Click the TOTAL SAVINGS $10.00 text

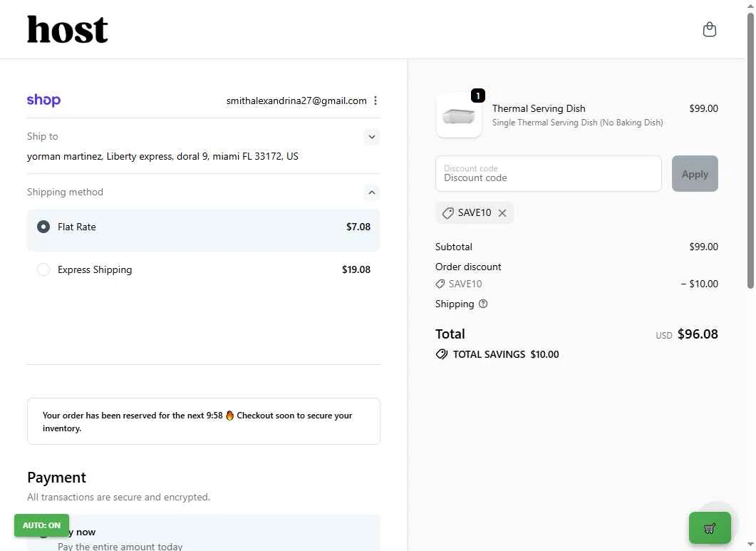[x=506, y=354]
